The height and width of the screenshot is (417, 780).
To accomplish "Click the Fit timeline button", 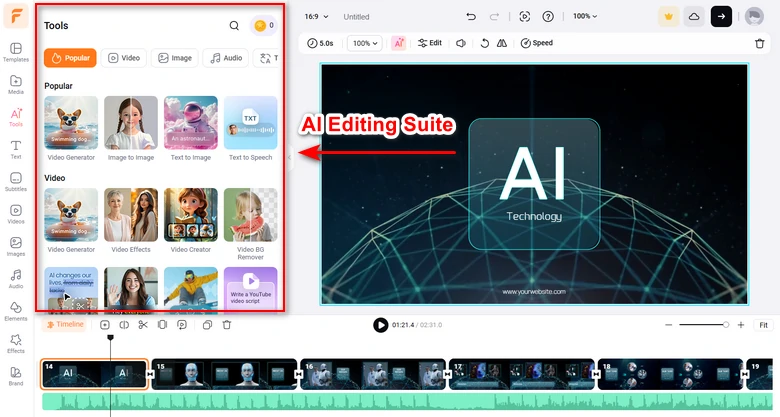I will [763, 325].
